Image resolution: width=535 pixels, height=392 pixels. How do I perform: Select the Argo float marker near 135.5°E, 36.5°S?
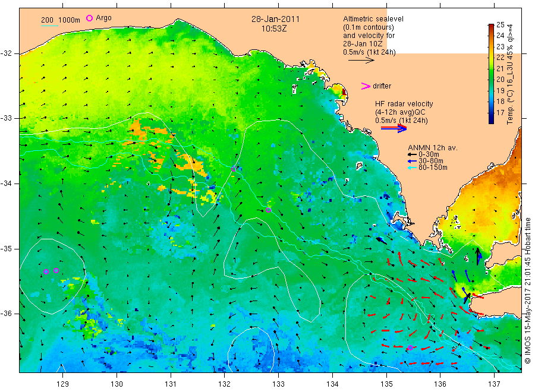pos(410,347)
